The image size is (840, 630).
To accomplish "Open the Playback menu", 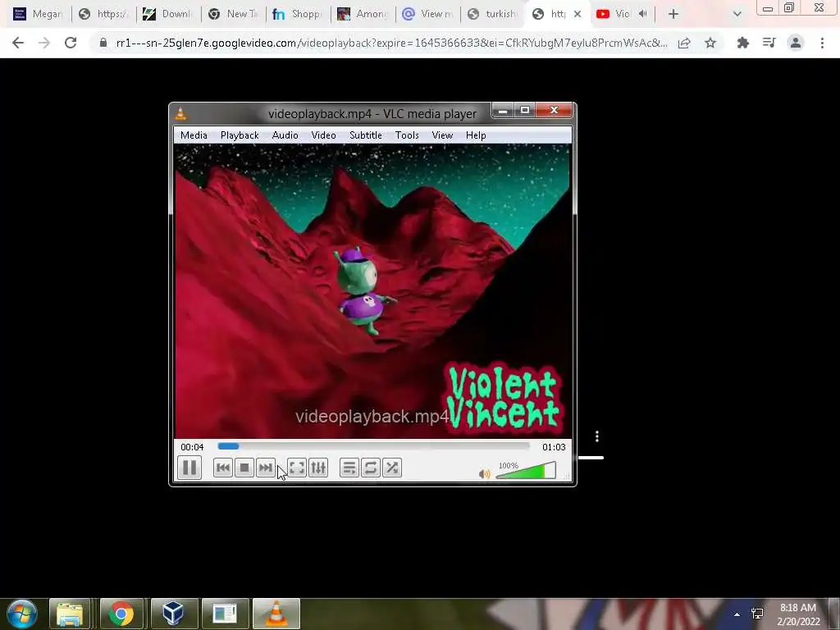I will (x=240, y=135).
